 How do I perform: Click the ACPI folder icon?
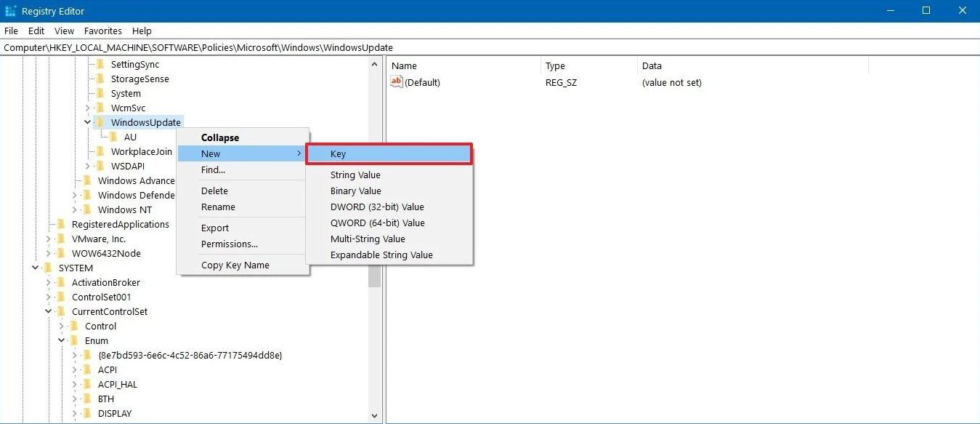tap(86, 369)
